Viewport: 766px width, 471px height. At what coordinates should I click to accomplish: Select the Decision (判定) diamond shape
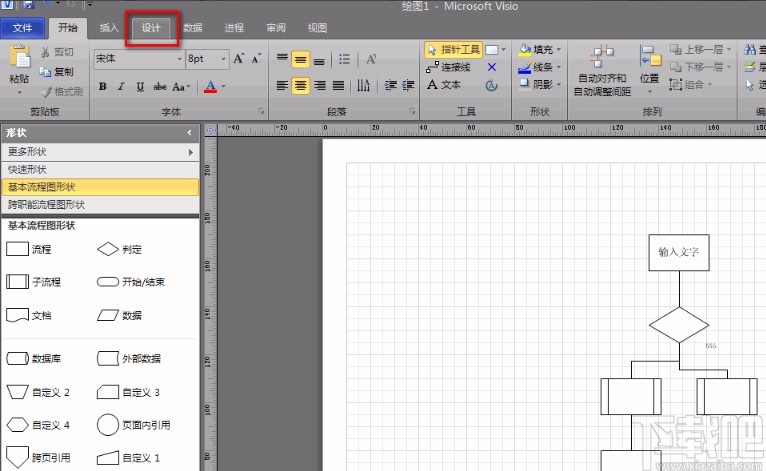point(120,249)
